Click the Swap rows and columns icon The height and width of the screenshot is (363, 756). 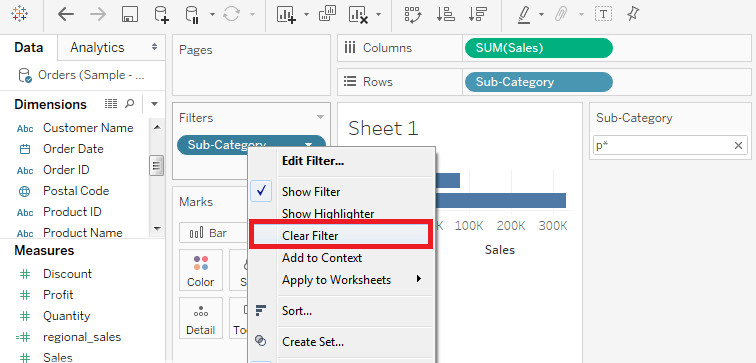tap(413, 14)
